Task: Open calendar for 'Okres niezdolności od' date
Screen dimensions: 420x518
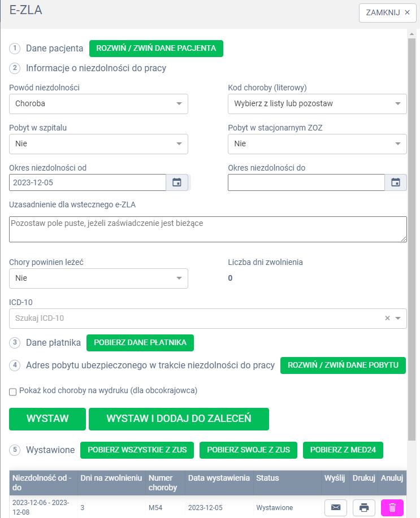Action: click(177, 182)
